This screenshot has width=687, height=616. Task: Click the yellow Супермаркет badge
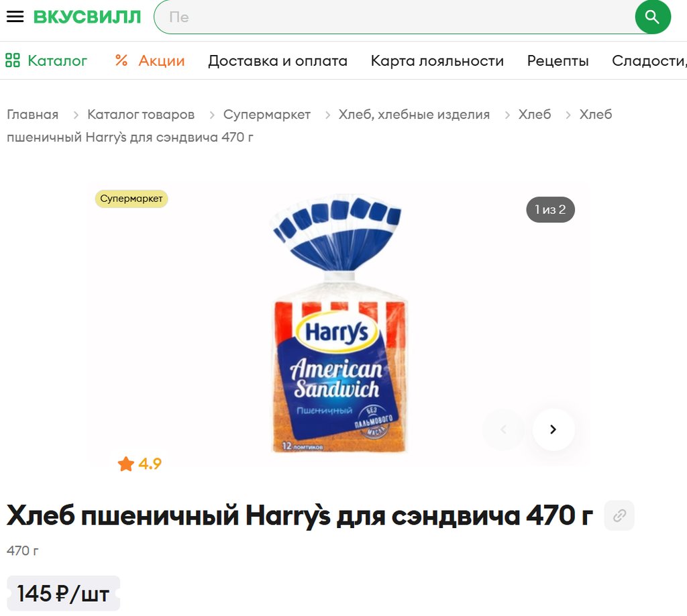pyautogui.click(x=131, y=199)
